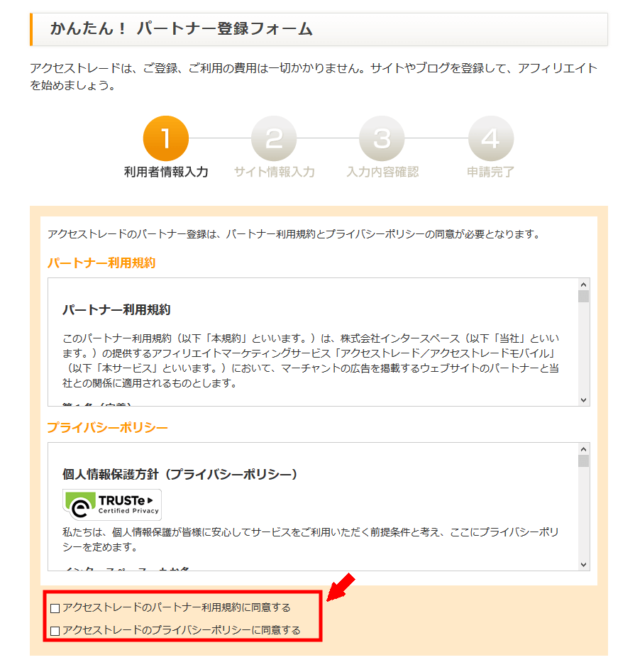Click the 個人情報保護方針 heading text
This screenshot has width=635, height=672.
coord(180,474)
